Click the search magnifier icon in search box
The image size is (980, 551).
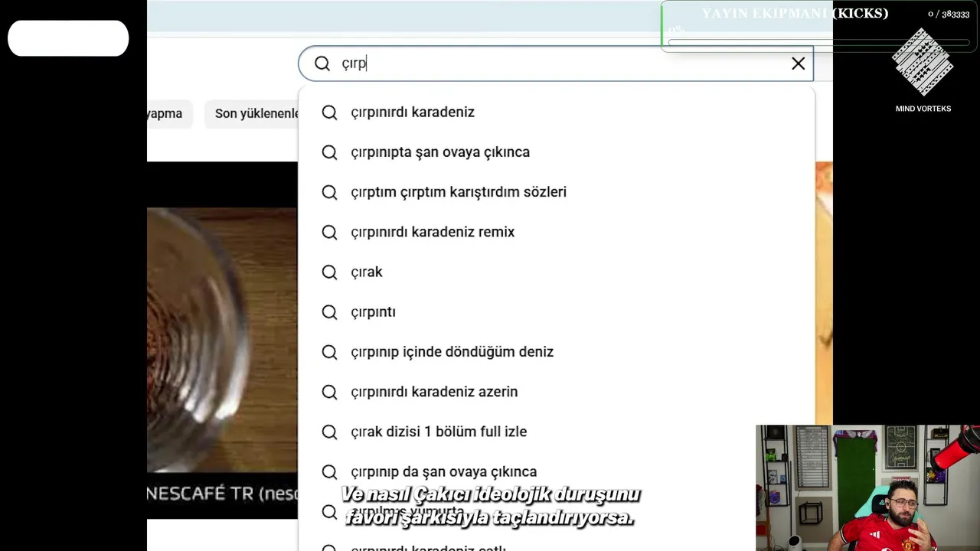click(322, 64)
